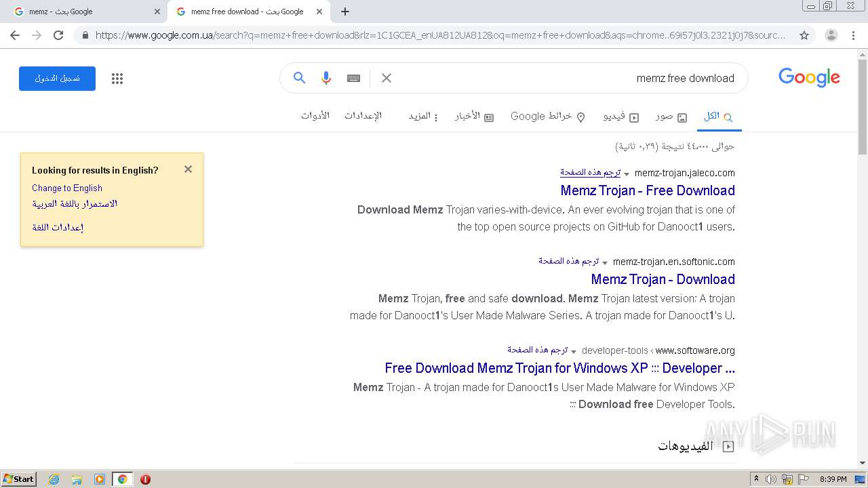This screenshot has width=868, height=488.
Task: Click 'Change to English' link
Action: 67,188
